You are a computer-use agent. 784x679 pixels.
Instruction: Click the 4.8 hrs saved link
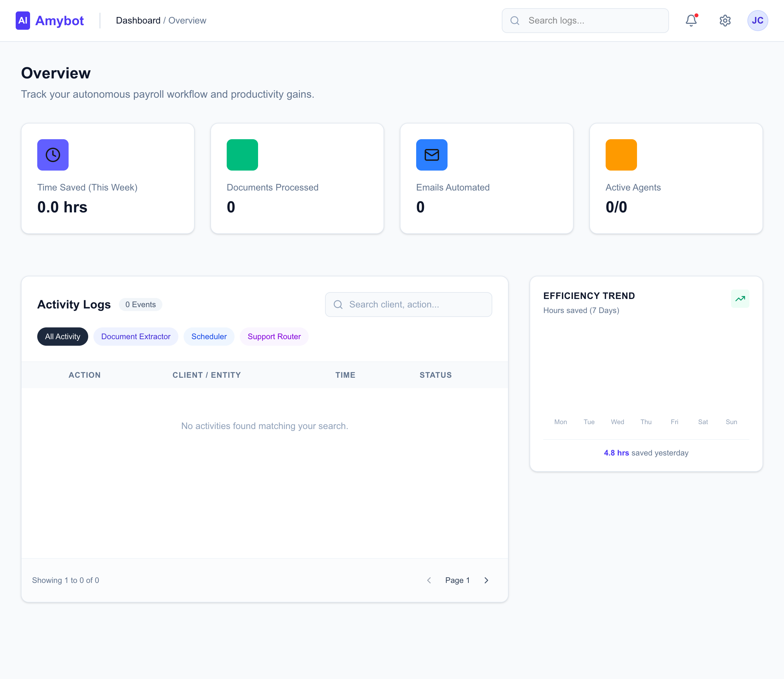pos(616,453)
